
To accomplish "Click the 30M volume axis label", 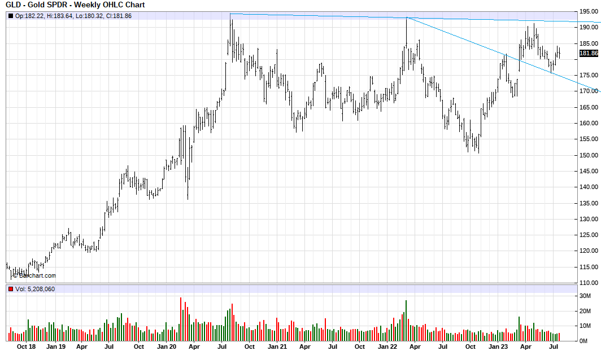I will (585, 296).
